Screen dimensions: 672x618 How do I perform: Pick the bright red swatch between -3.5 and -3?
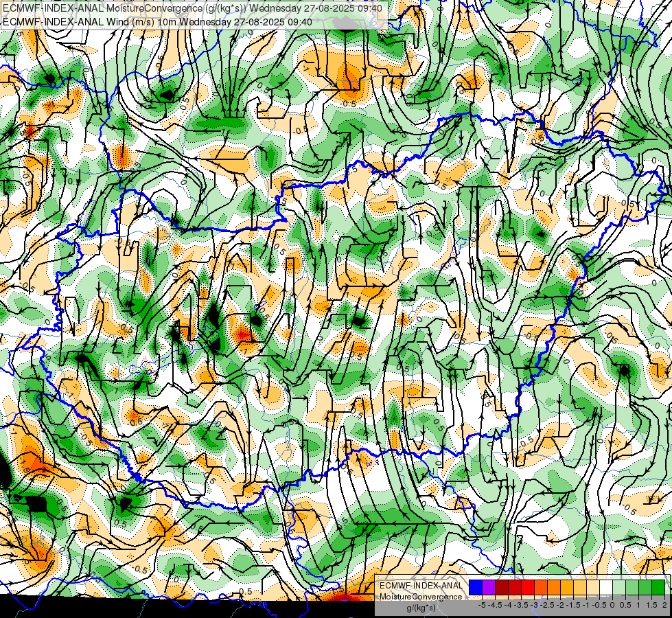(528, 588)
